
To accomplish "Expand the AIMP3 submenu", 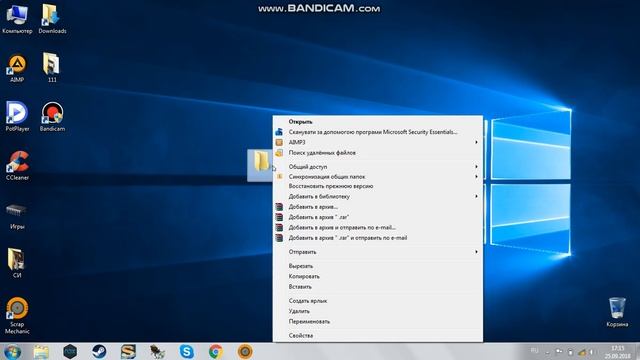I will [x=378, y=142].
